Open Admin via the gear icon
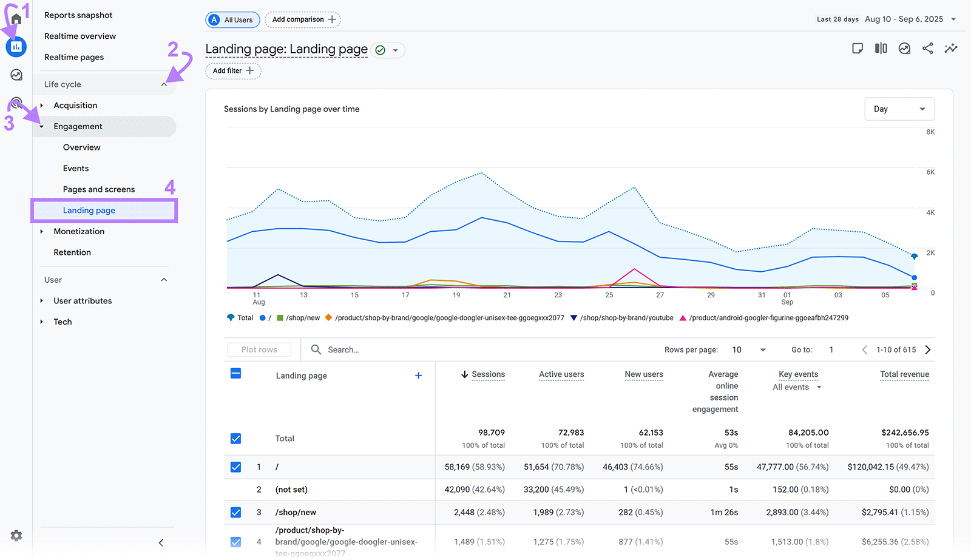Screen dimensions: 971x560 point(16,535)
